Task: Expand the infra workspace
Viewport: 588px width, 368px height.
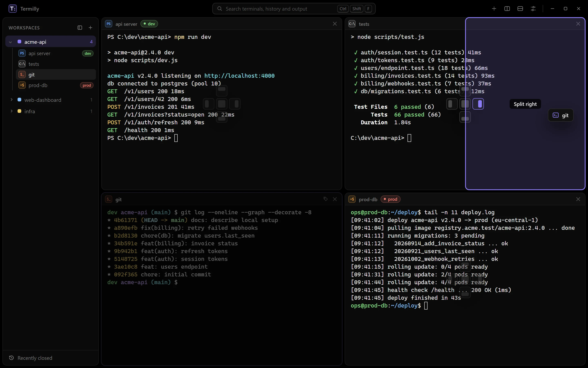Action: coord(11,111)
